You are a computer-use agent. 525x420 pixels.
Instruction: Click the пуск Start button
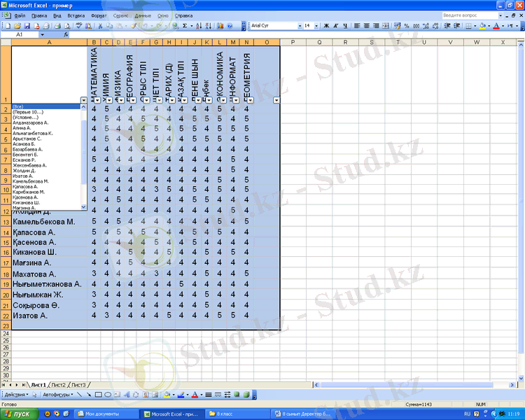(19, 414)
